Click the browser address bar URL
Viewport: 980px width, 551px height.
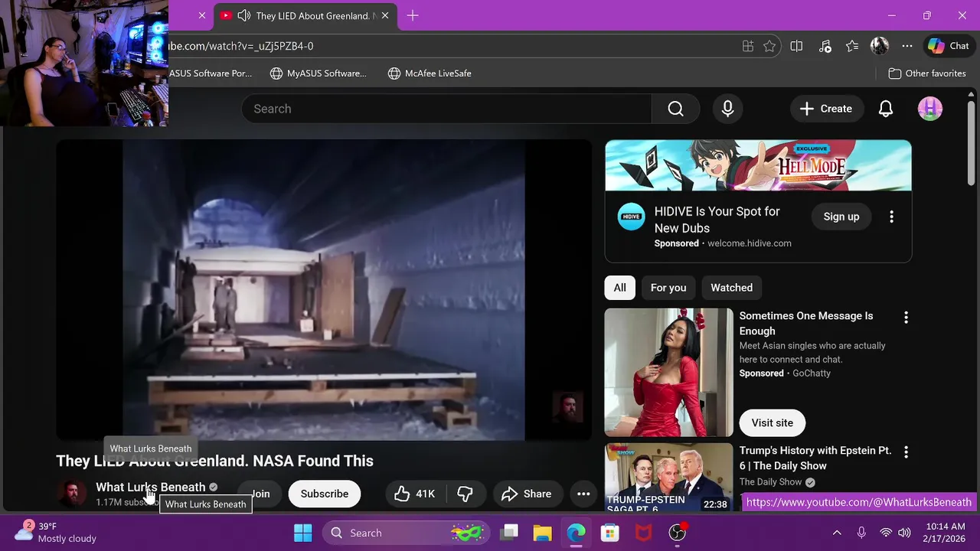pos(240,46)
